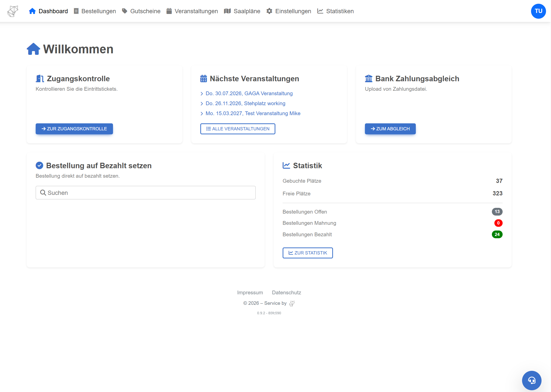Open the Datenschutz footer link
Viewport: 551px width, 392px height.
click(x=287, y=293)
